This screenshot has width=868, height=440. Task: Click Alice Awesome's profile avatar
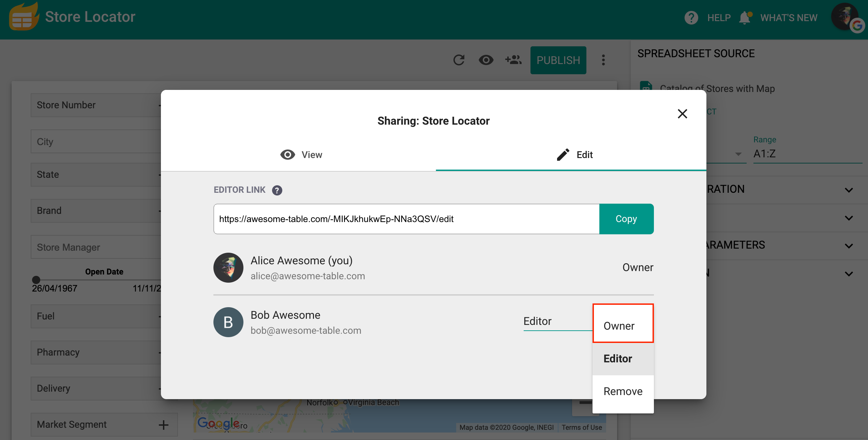(x=228, y=267)
